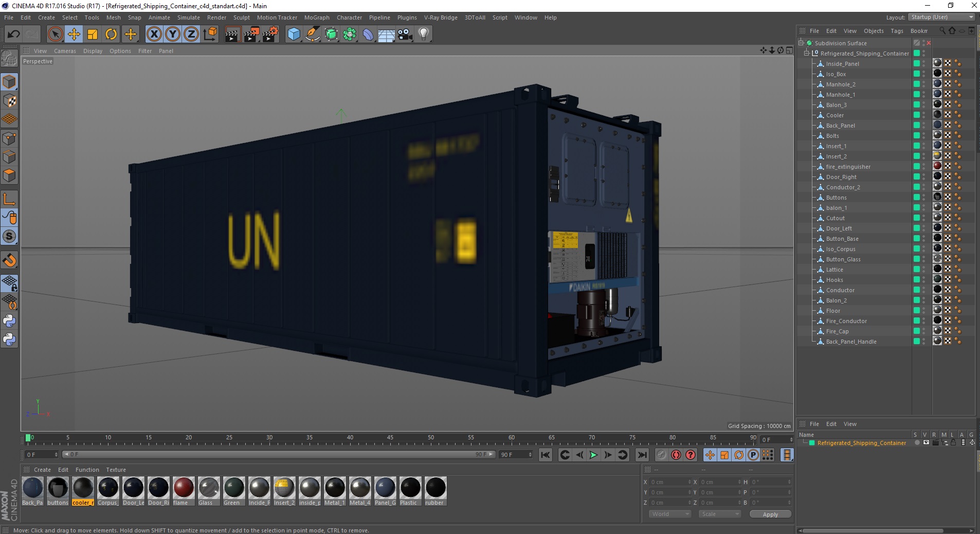Select the Back_Pa material swatch
The width and height of the screenshot is (980, 534).
click(32, 491)
